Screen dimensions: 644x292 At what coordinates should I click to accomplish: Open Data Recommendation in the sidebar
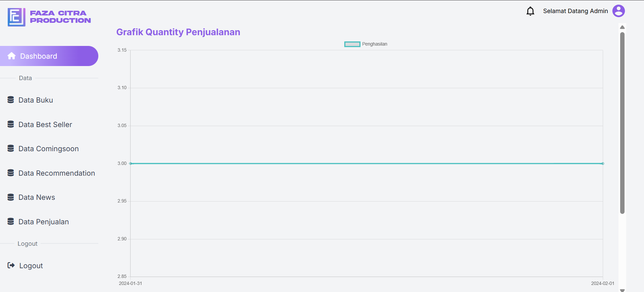point(56,173)
